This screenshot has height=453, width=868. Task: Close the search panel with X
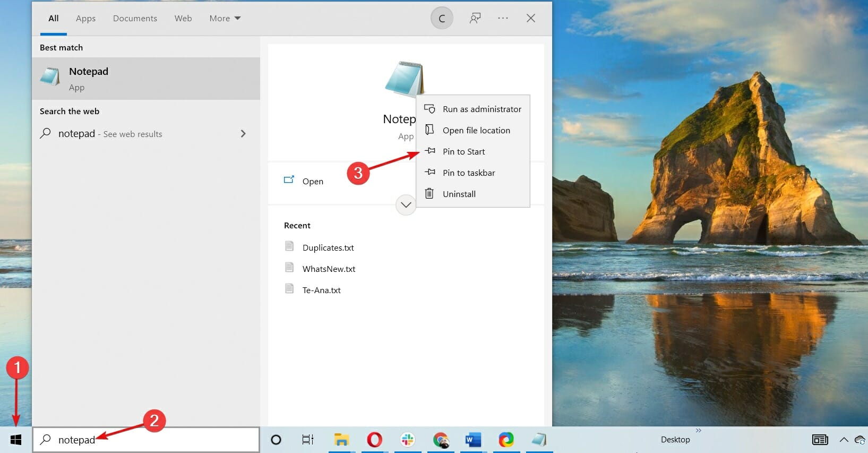530,19
